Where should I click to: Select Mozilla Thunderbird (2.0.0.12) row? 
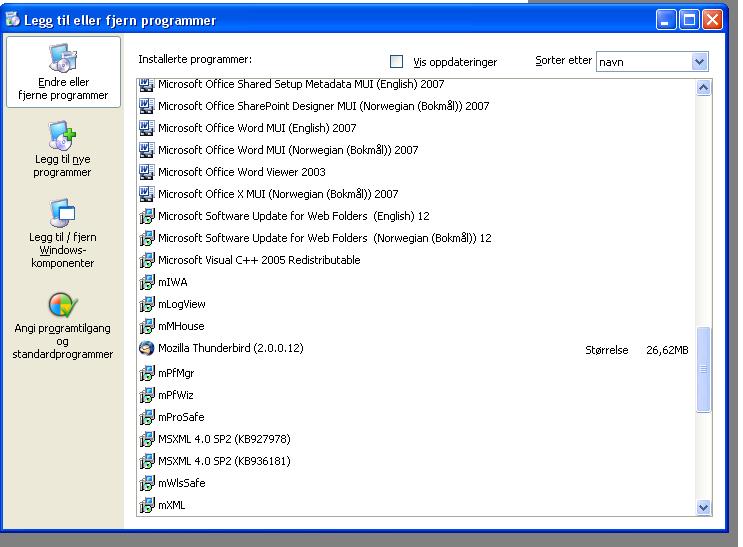pyautogui.click(x=416, y=349)
